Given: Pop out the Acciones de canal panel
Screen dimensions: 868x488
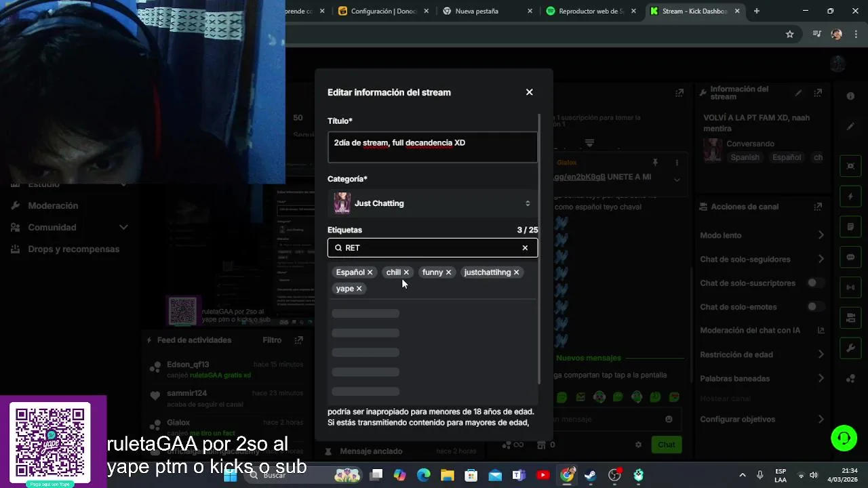Looking at the screenshot, I should click(818, 207).
